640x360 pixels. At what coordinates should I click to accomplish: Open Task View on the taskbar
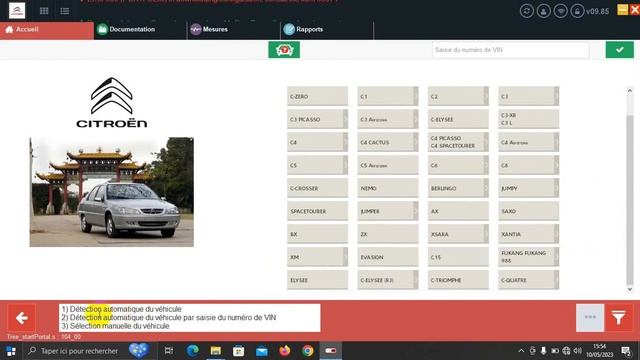169,351
